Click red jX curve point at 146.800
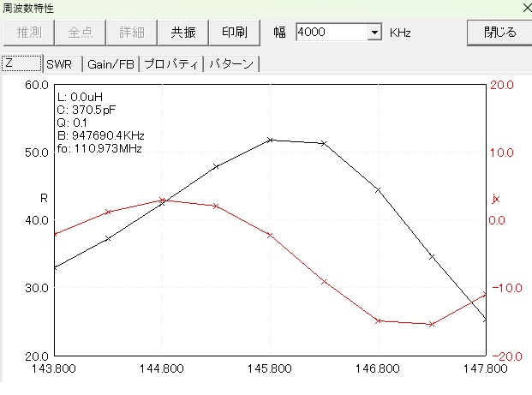Image resolution: width=532 pixels, height=395 pixels. tap(378, 320)
